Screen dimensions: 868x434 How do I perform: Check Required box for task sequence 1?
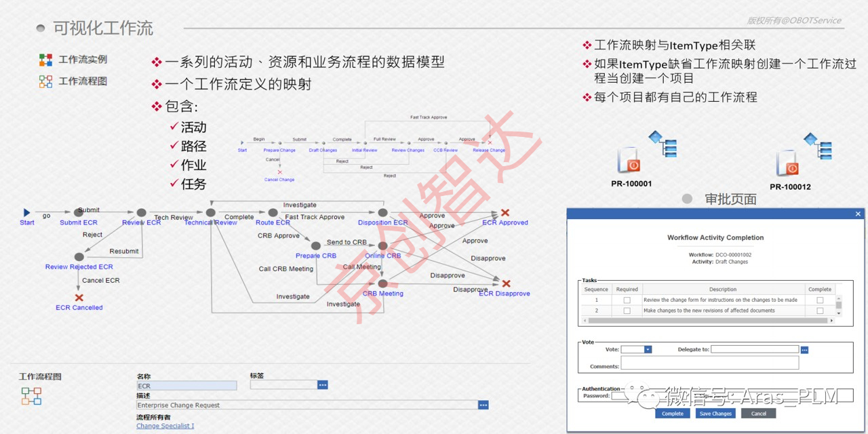click(627, 300)
